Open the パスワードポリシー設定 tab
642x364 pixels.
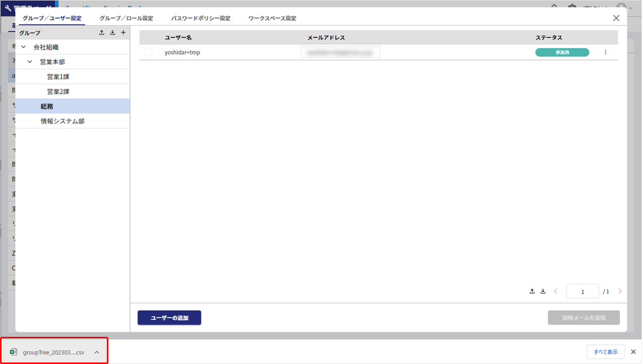[201, 18]
